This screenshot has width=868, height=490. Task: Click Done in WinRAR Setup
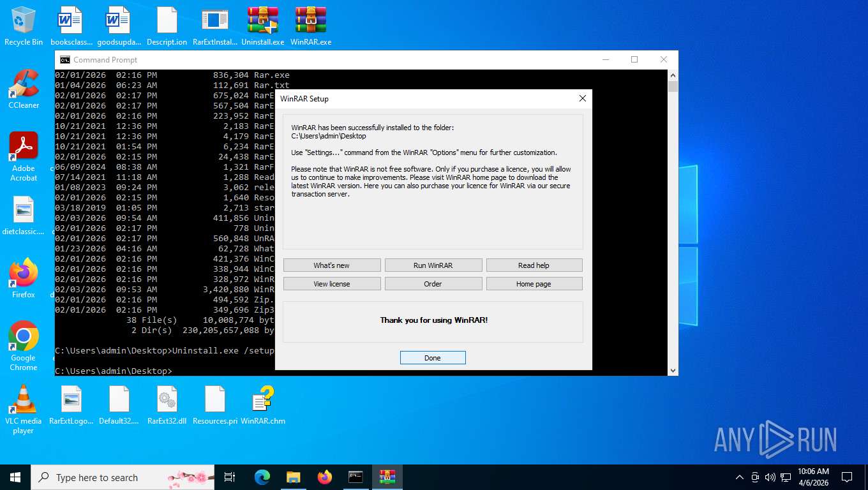[x=433, y=358]
